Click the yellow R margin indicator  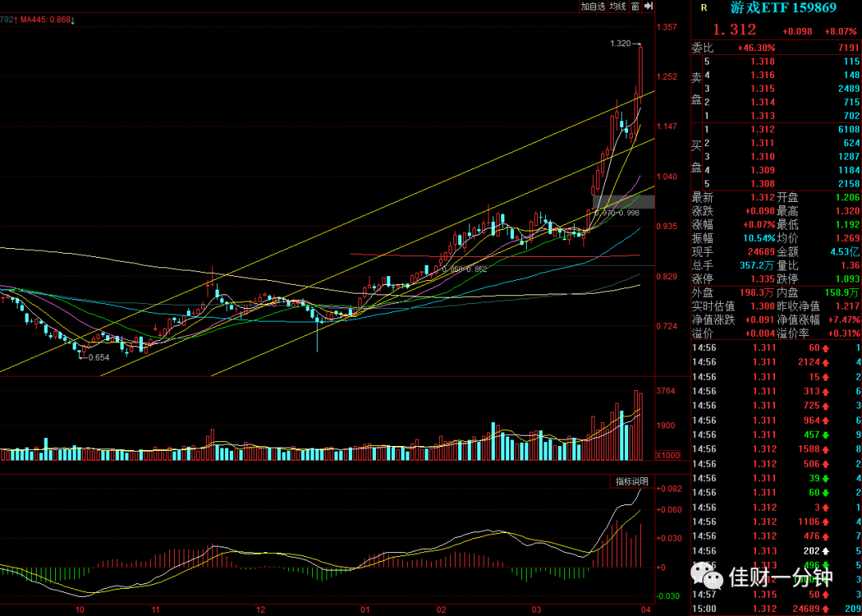coord(704,8)
